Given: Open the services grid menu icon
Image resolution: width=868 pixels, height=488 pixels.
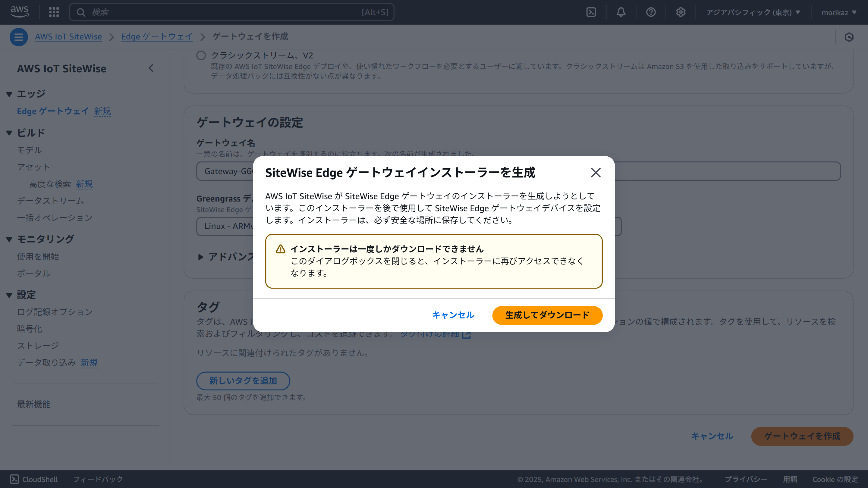Looking at the screenshot, I should (54, 12).
